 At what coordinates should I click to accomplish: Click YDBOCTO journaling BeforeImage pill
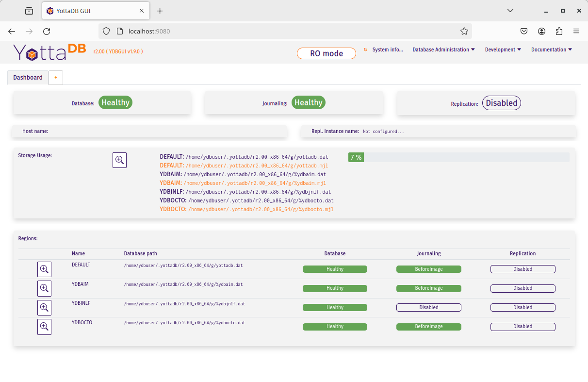point(429,327)
